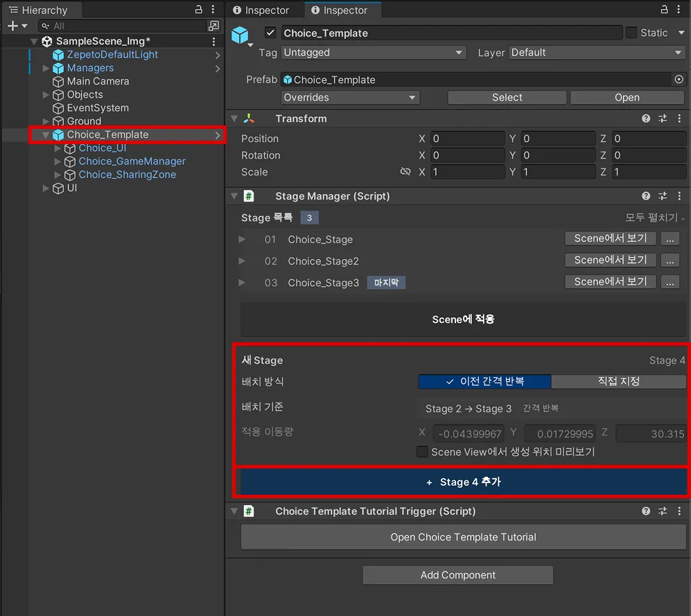Select 직접 지정 placement mode
The height and width of the screenshot is (616, 691).
pos(618,381)
